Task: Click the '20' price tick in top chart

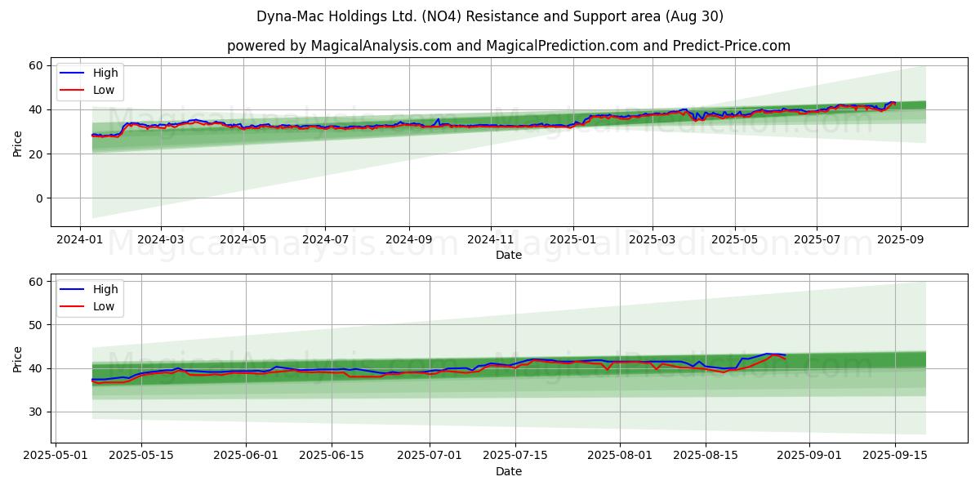Action: 38,154
